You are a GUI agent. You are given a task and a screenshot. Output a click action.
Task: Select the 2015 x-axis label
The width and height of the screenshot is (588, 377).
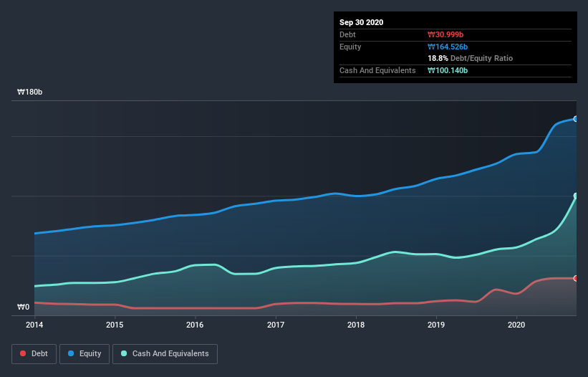pyautogui.click(x=115, y=325)
